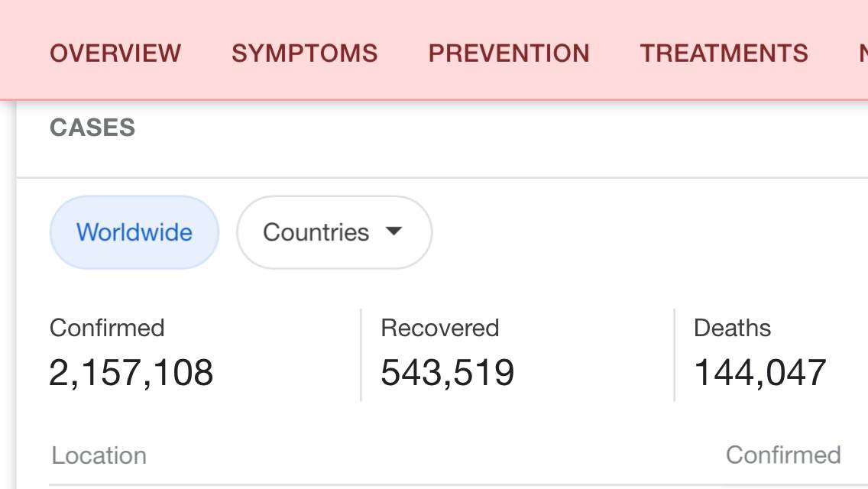
Task: Click the CASES section heading
Action: (92, 128)
